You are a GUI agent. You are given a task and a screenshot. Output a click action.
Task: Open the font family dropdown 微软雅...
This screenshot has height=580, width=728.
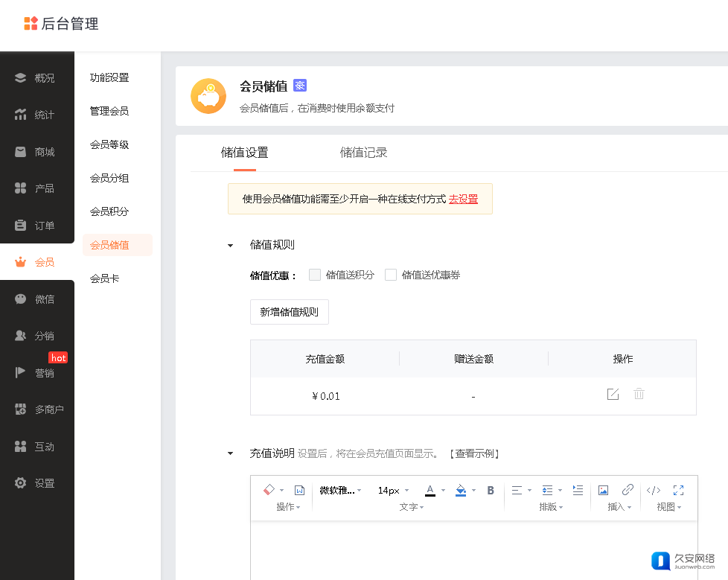tap(340, 491)
